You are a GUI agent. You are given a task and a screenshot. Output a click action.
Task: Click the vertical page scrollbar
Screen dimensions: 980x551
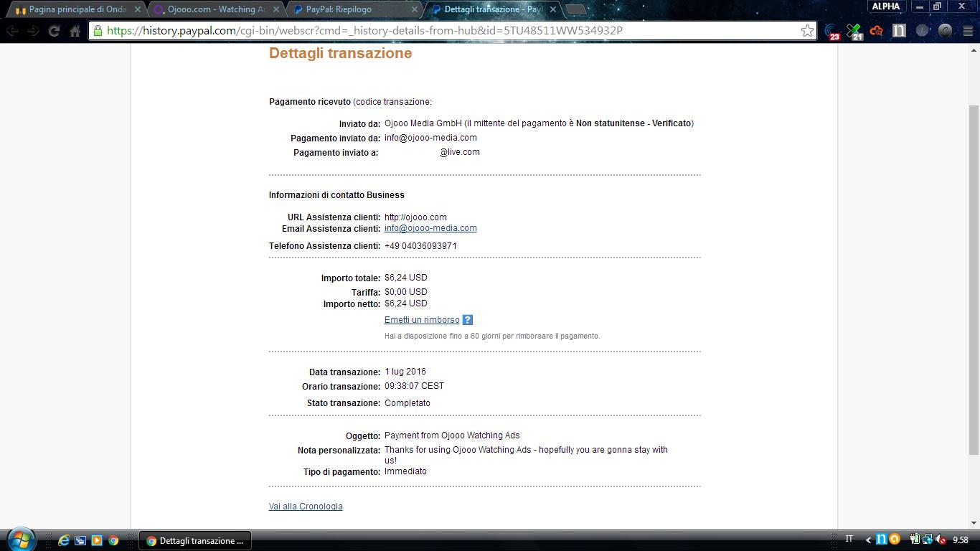pyautogui.click(x=974, y=280)
